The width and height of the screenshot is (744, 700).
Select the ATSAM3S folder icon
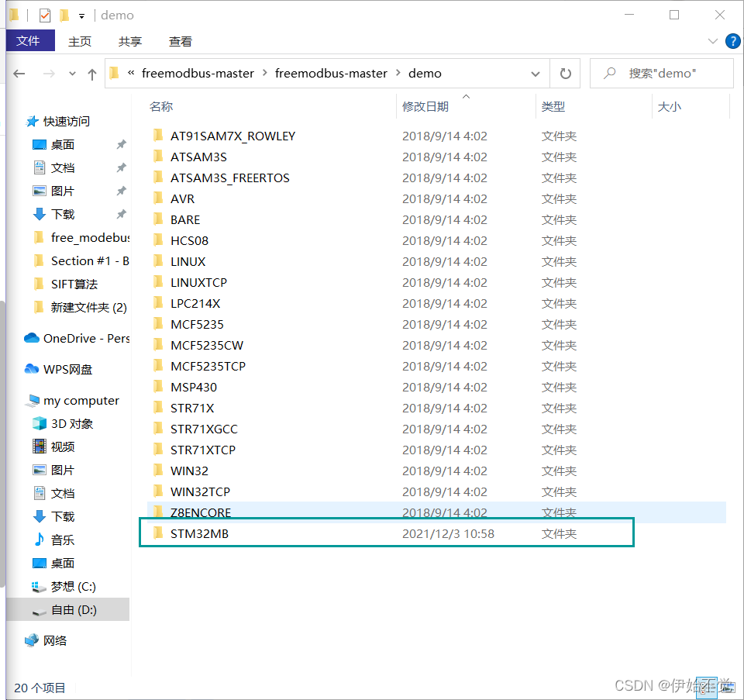(158, 157)
